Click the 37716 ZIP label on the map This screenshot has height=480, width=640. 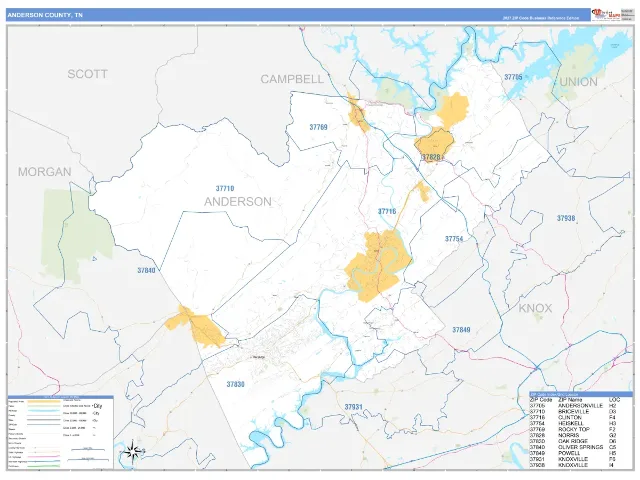[x=387, y=211]
